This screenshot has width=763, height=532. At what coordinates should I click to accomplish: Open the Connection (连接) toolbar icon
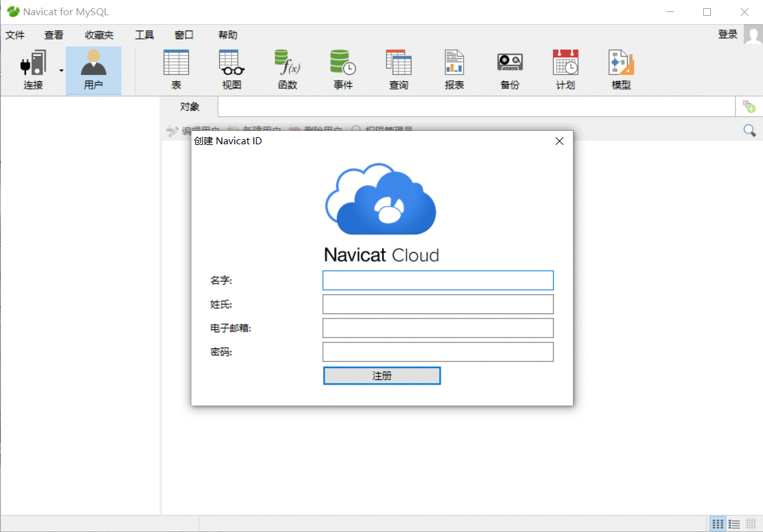pos(33,71)
